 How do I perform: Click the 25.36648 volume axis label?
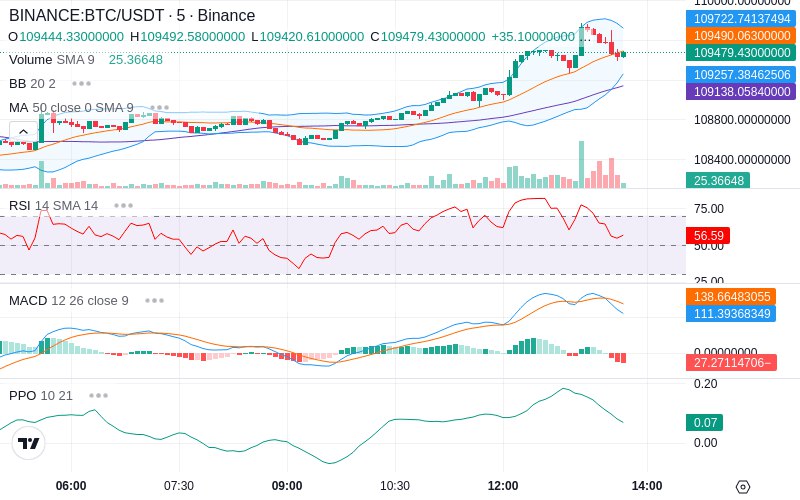(718, 180)
